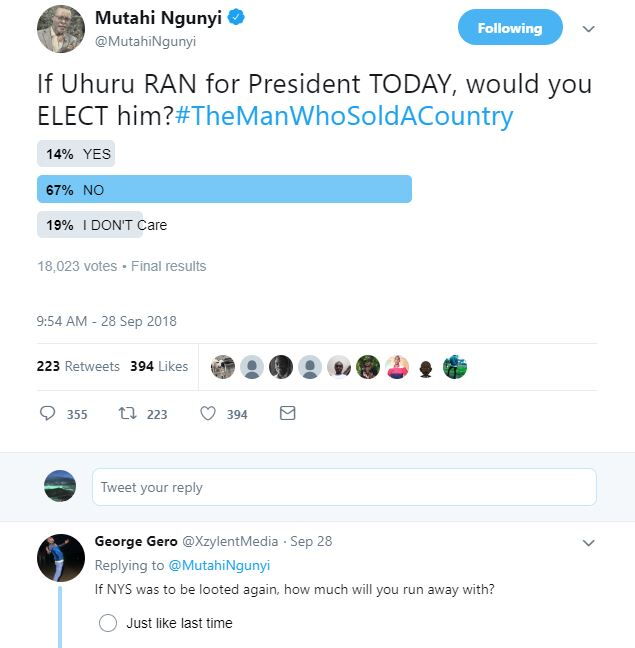Screen dimensions: 635x648
Task: Click the retweet icon
Action: click(127, 413)
